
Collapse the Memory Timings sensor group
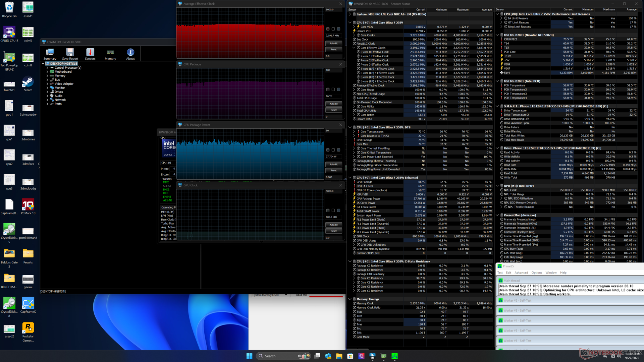pos(350,299)
